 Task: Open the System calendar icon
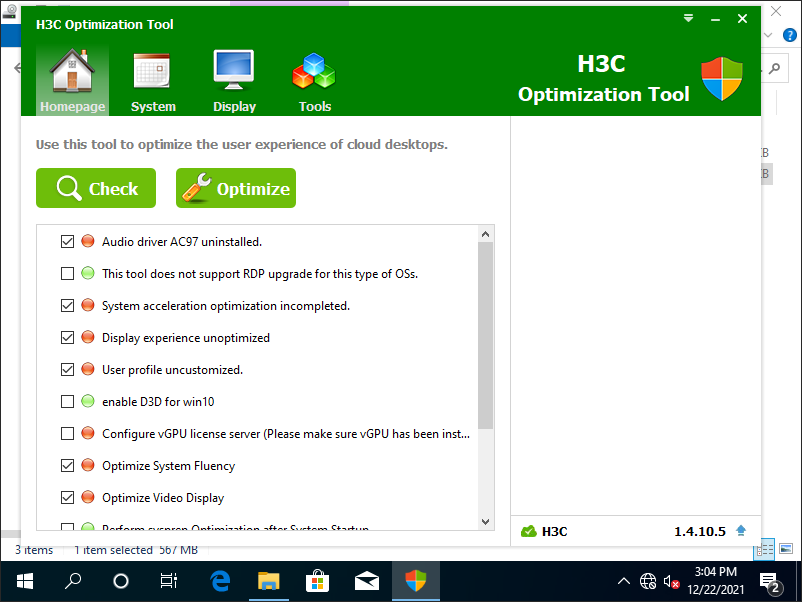tap(151, 71)
